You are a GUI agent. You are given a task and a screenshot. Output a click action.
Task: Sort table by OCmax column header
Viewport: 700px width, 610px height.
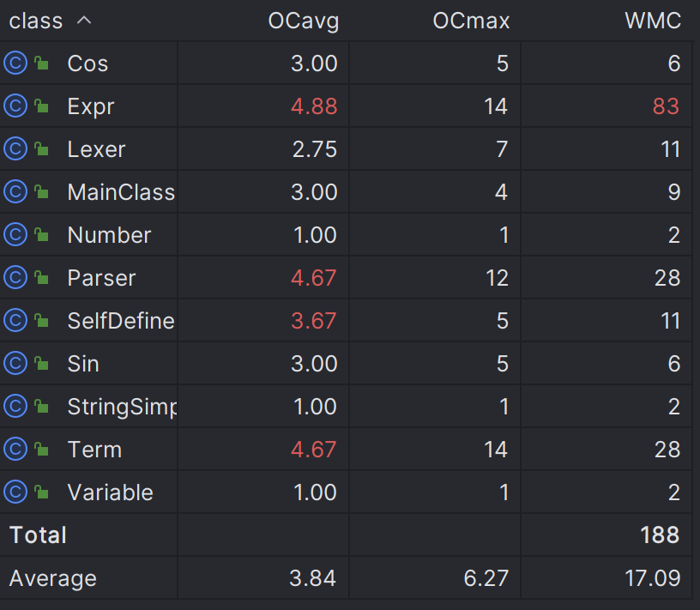(x=471, y=21)
